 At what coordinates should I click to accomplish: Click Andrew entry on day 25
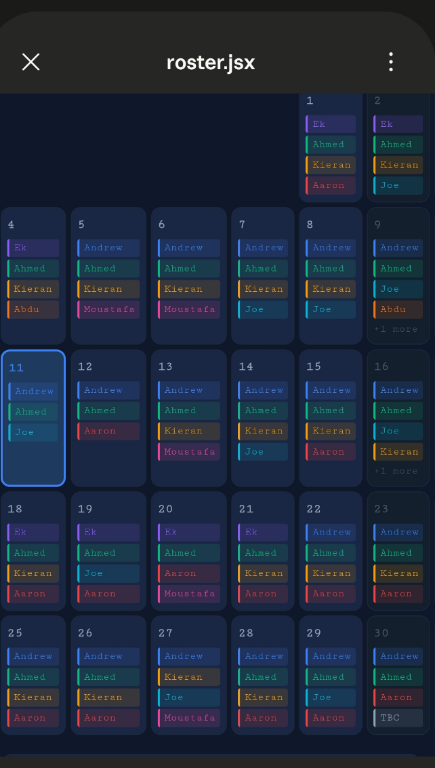33,656
